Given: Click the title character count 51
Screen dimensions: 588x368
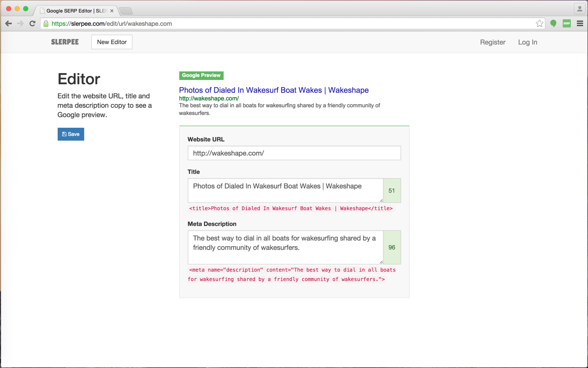Looking at the screenshot, I should click(x=392, y=190).
